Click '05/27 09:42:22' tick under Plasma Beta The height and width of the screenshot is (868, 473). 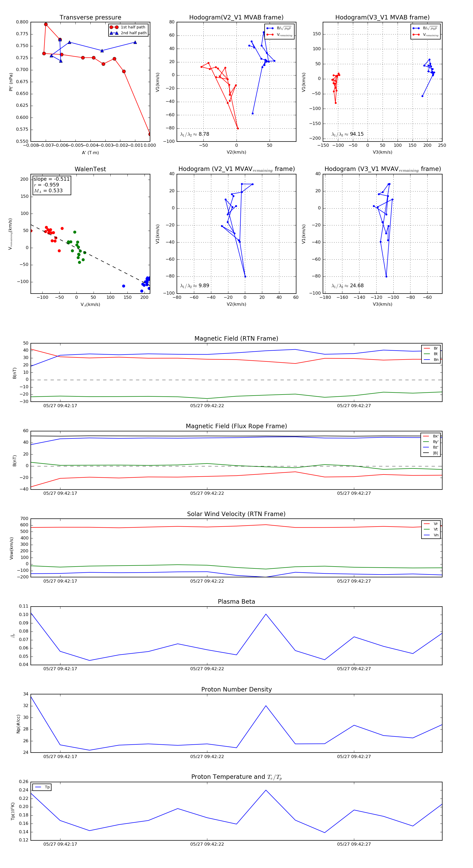(x=207, y=669)
